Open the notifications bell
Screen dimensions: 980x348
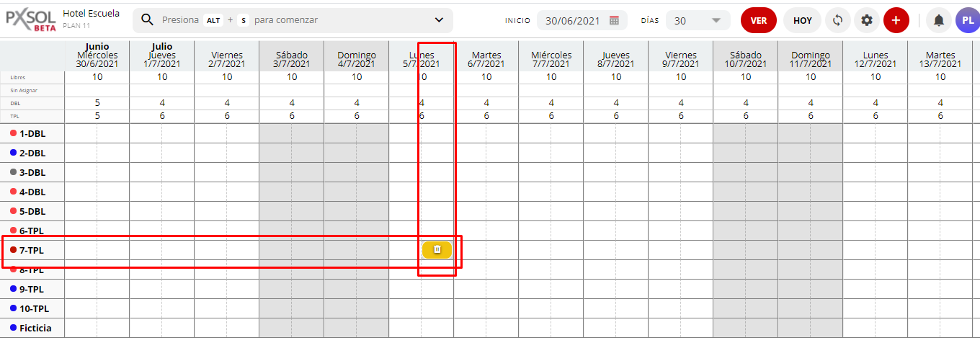click(x=938, y=20)
